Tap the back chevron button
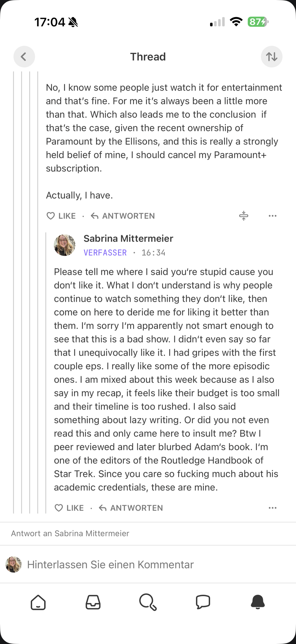 click(x=24, y=57)
